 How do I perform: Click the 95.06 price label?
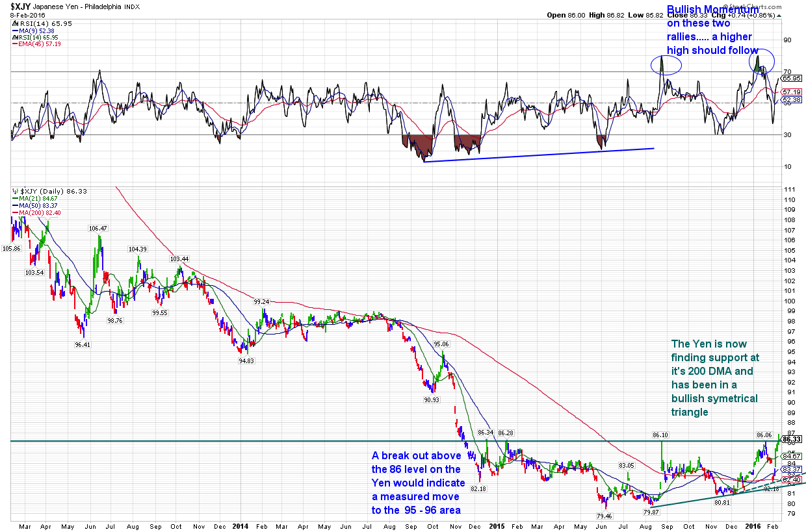[441, 344]
